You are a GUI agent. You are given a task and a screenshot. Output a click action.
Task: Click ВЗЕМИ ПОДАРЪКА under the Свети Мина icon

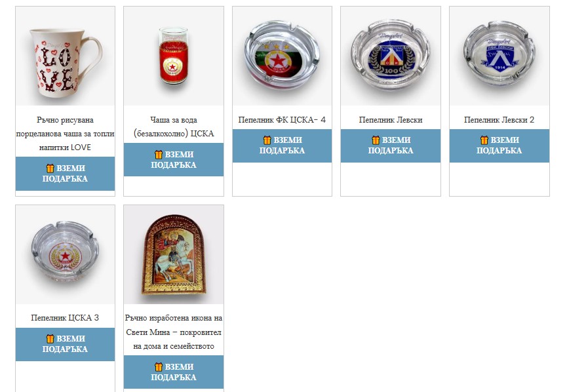click(174, 372)
